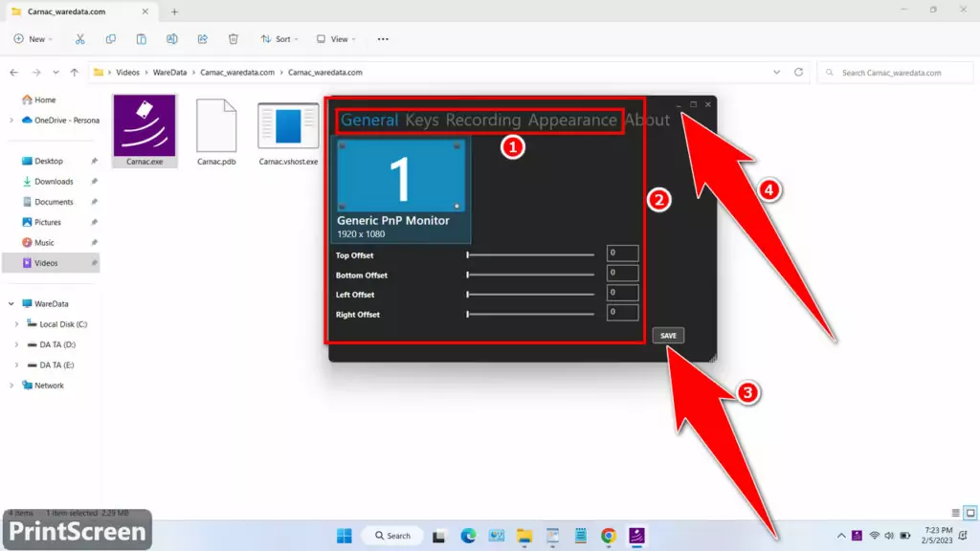The height and width of the screenshot is (551, 980).
Task: Click the Cut icon in Explorer toolbar
Action: [80, 39]
